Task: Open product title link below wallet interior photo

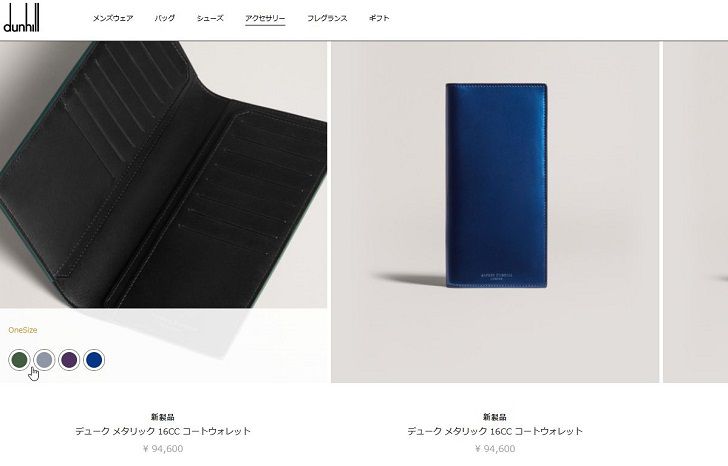Action: [x=163, y=431]
